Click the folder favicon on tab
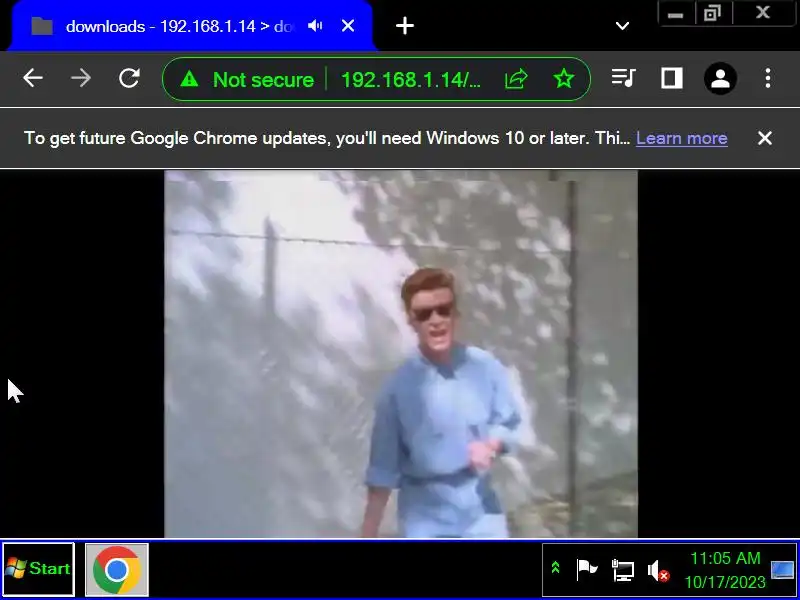Screen dimensions: 800x600 (42, 26)
